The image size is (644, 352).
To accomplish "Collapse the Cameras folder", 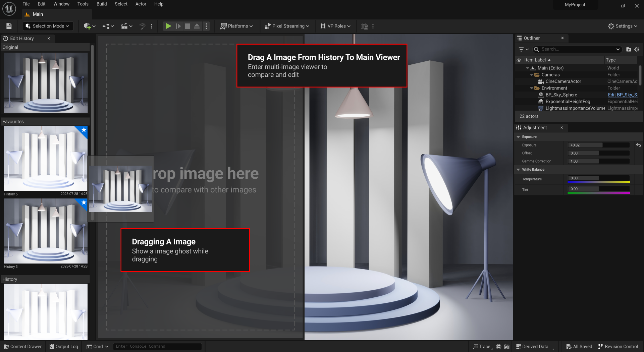I will (x=531, y=75).
